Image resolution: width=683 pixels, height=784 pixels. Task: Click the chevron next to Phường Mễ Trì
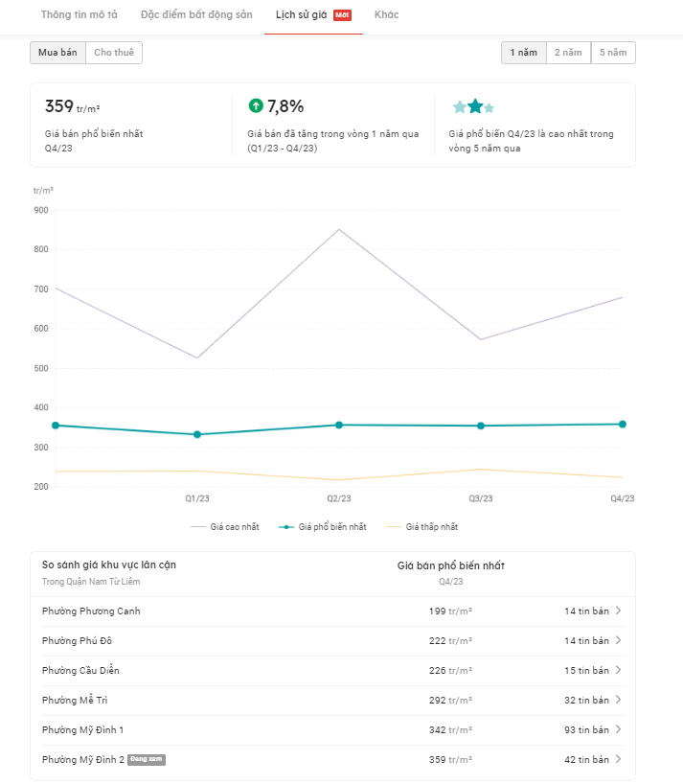tap(618, 700)
